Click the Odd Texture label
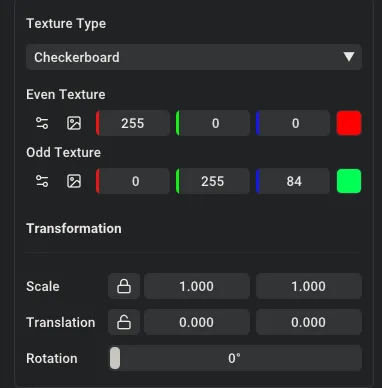 tap(63, 152)
